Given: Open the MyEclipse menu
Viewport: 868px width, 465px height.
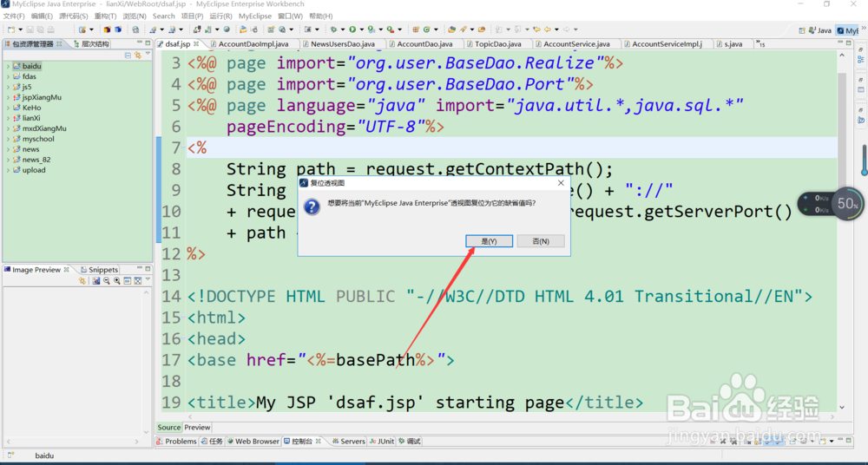Looking at the screenshot, I should click(x=255, y=16).
